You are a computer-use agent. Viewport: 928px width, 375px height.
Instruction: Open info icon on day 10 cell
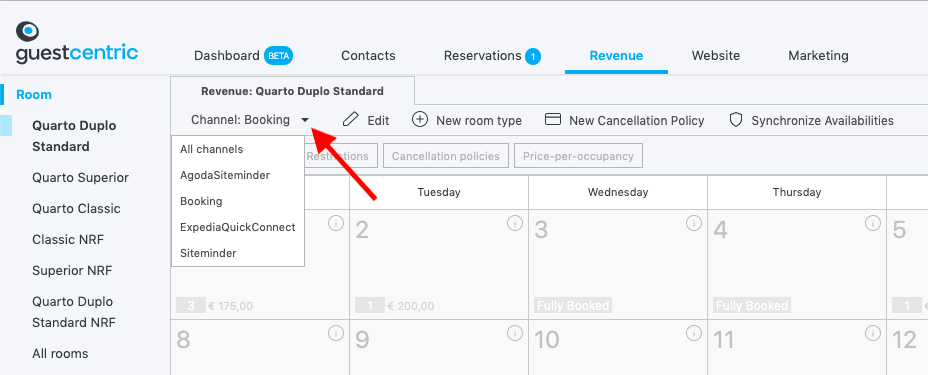pos(694,333)
